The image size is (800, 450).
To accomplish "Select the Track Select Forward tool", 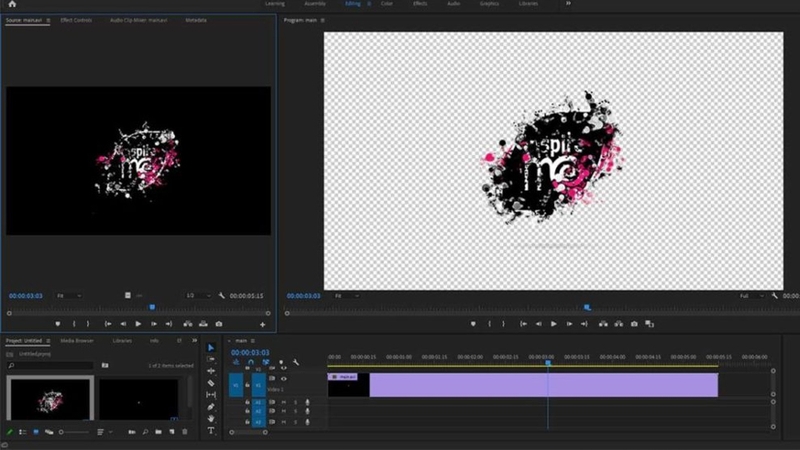I will click(211, 359).
